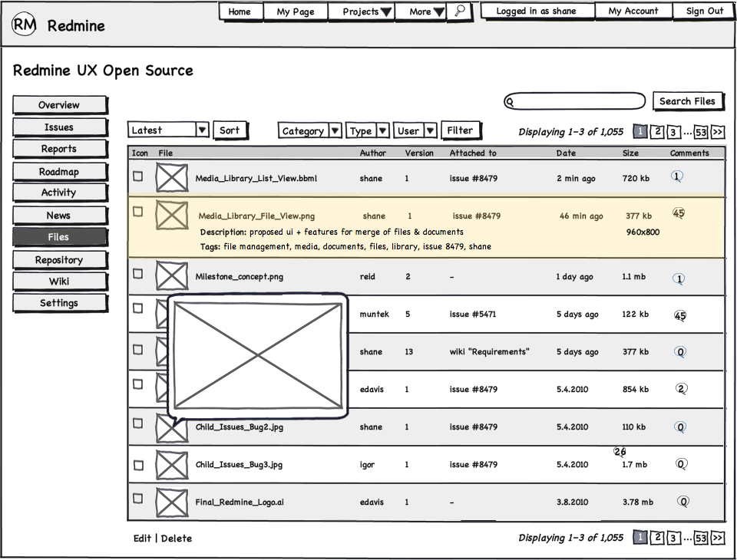The image size is (737, 560).
Task: Click file icon for Milestone_concept.png
Action: pos(171,276)
